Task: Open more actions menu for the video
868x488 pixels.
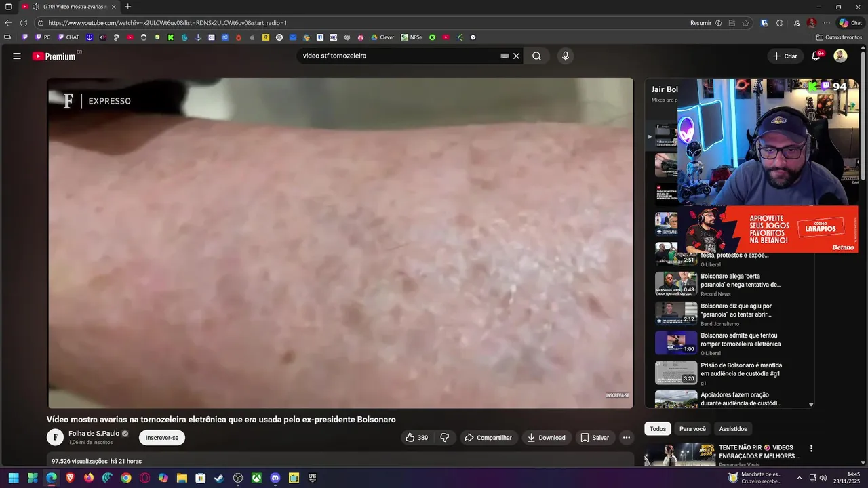Action: pyautogui.click(x=627, y=438)
